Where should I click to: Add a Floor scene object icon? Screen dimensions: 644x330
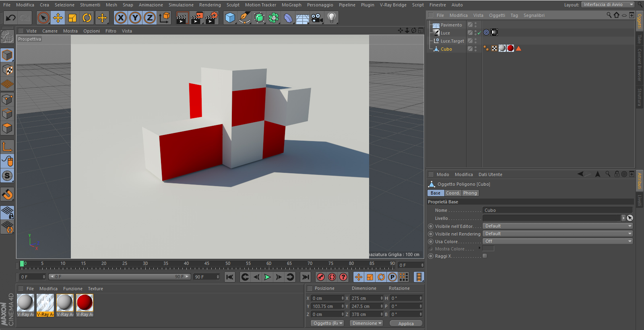pos(302,18)
